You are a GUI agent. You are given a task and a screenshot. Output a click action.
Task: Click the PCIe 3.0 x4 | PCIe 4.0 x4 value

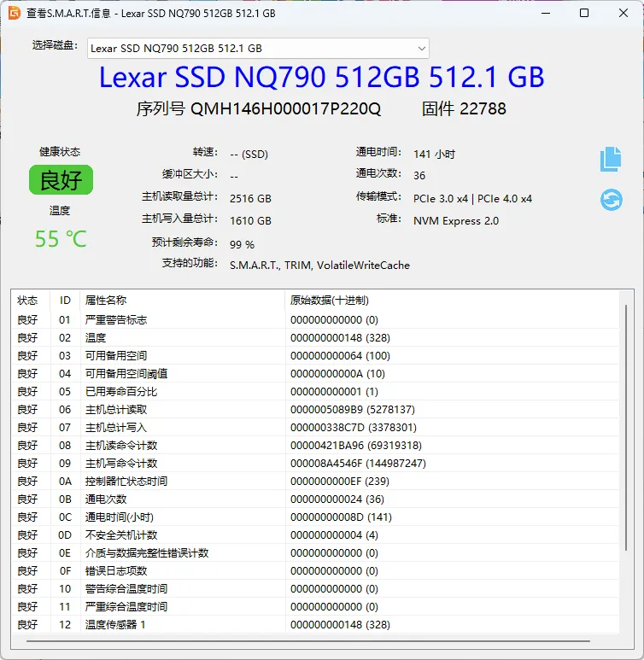472,199
